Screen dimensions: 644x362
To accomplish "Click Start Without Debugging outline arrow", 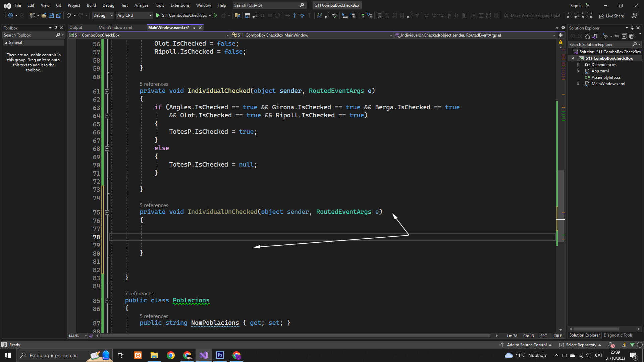I will (x=216, y=15).
